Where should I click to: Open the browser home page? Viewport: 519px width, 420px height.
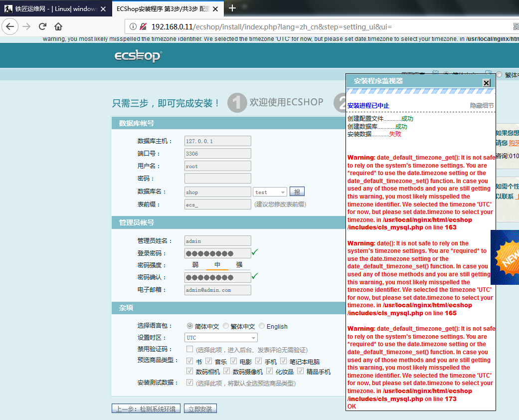[x=58, y=26]
